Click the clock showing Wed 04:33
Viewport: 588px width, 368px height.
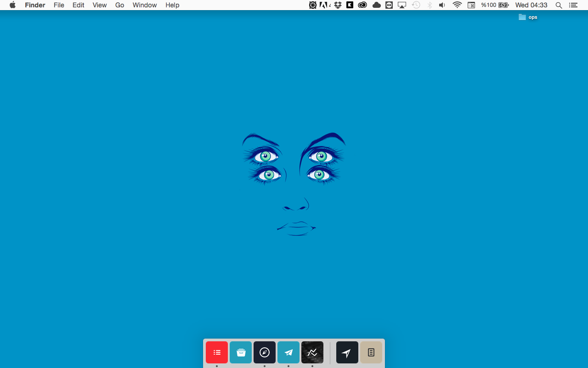(531, 5)
